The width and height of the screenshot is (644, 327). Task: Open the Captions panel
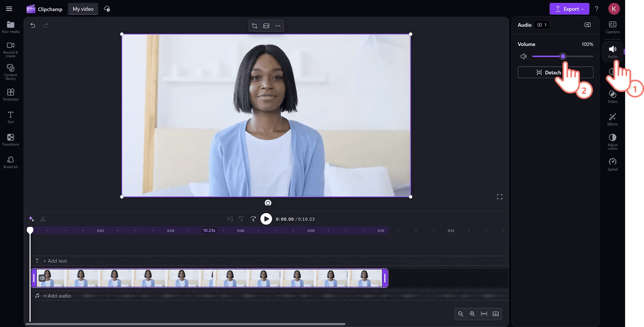click(x=613, y=27)
